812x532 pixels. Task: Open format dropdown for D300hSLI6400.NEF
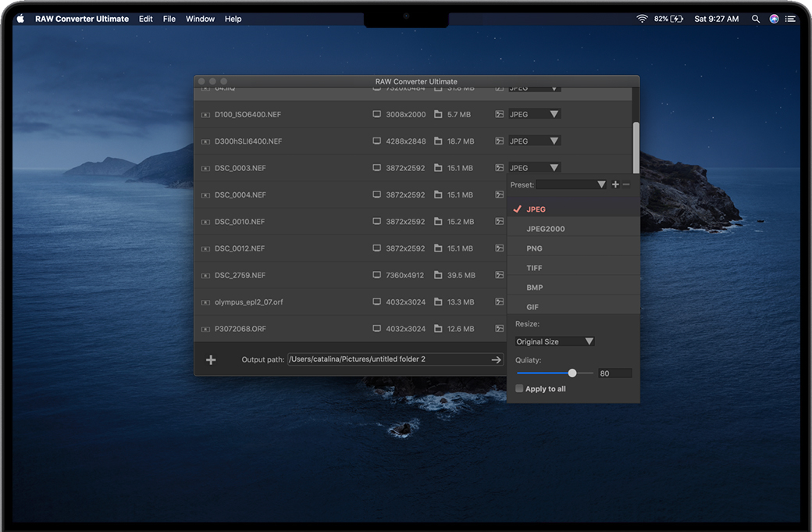tap(534, 141)
